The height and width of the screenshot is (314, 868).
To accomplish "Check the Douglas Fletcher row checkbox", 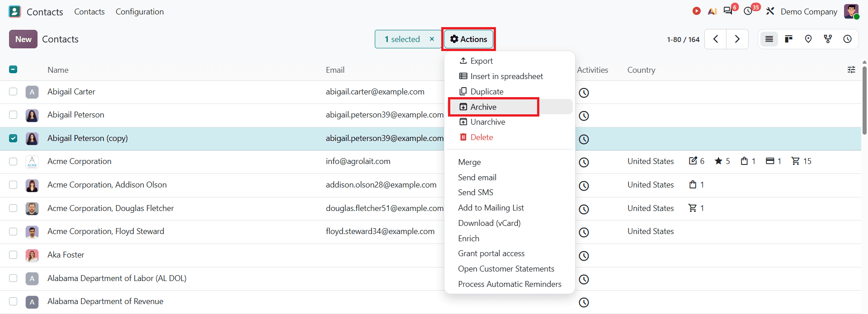I will tap(13, 208).
